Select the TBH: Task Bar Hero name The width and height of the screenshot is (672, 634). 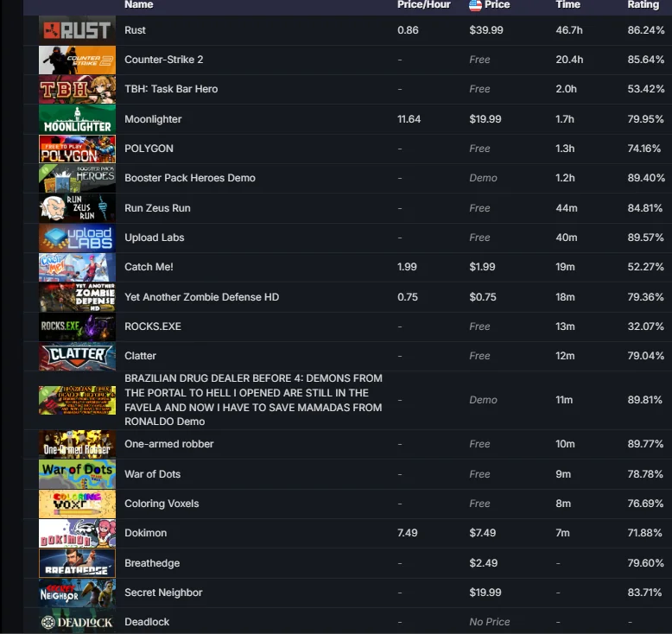(x=171, y=89)
